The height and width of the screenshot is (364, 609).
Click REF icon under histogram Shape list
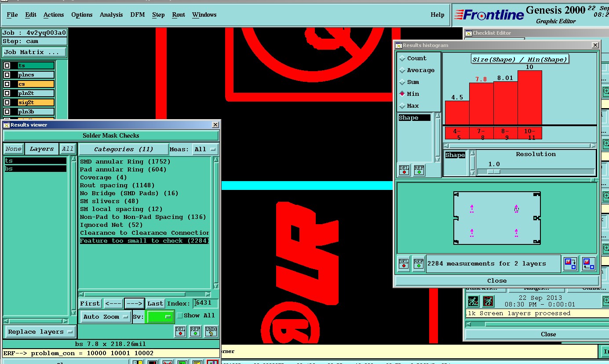(419, 170)
